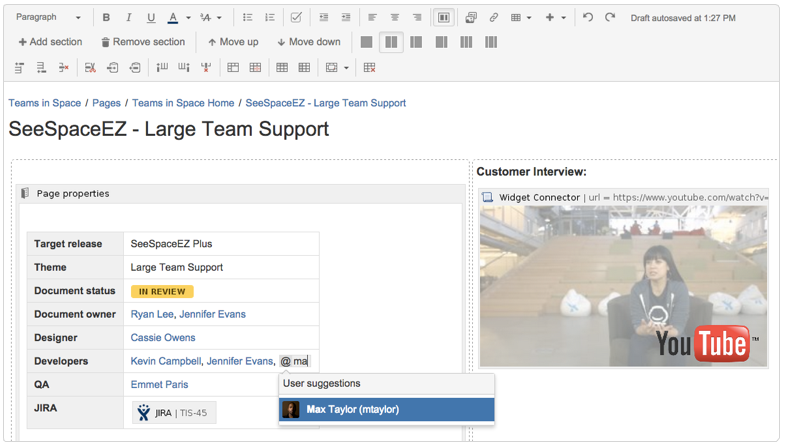
Task: Click the YouTube video preview thumbnail
Action: (623, 286)
